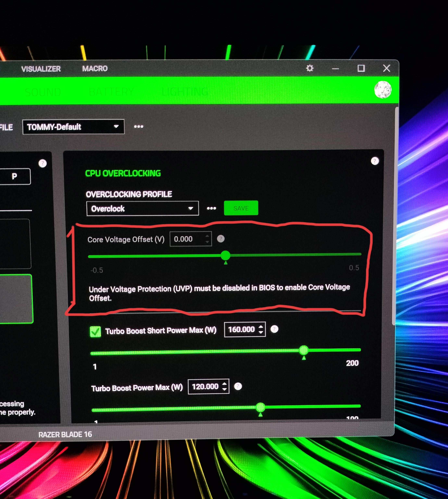This screenshot has width=448, height=499.
Task: Increase Turbo Boost Short Power Max value
Action: (x=261, y=326)
